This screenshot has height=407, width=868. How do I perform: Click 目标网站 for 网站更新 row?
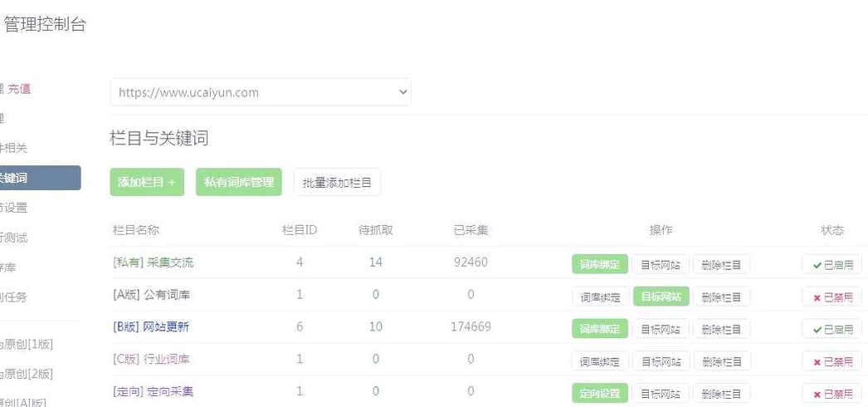coord(661,329)
